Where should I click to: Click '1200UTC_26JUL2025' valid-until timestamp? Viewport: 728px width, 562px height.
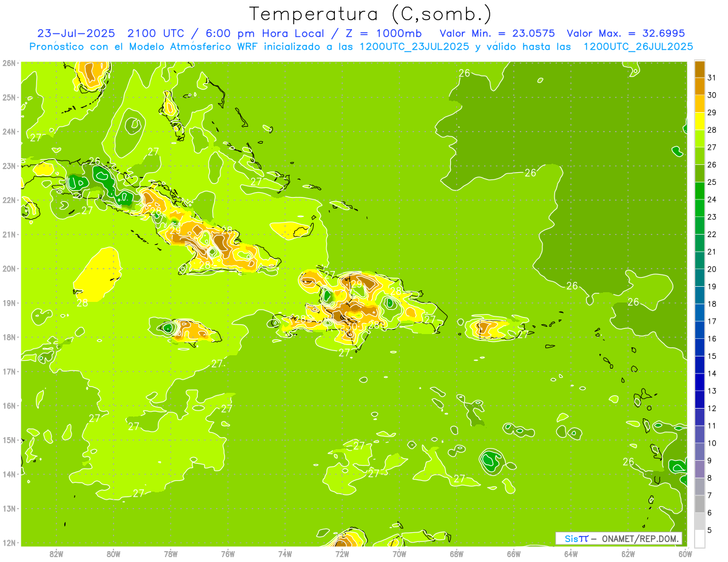638,47
